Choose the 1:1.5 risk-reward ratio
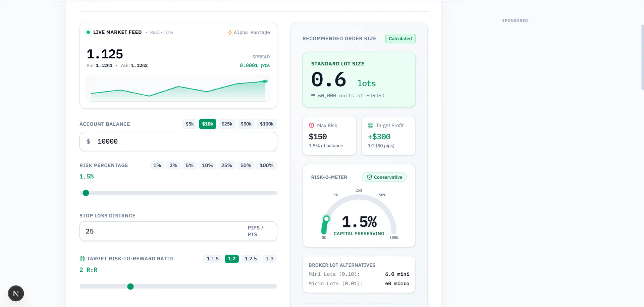 [x=213, y=259]
